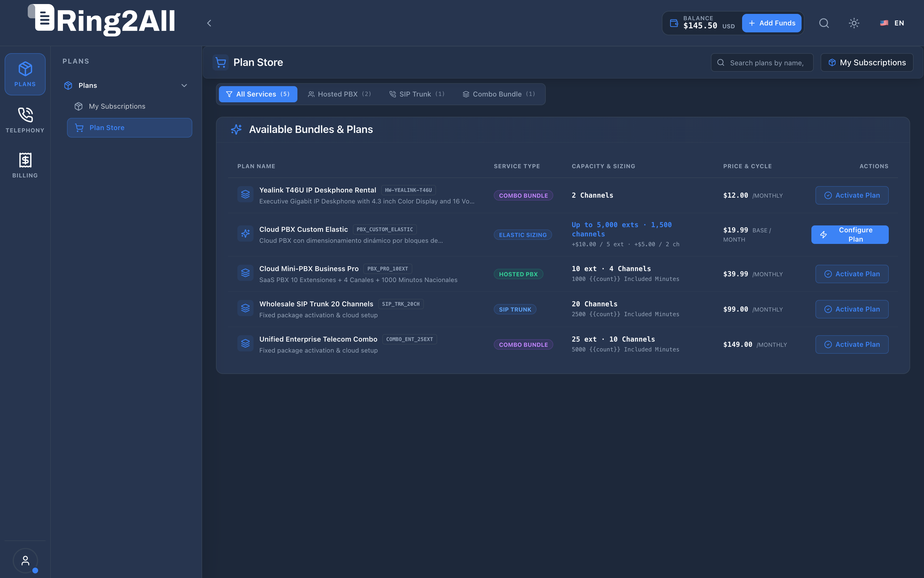Screen dimensions: 924x578
Task: Click the HW-YEALINK-T46U code tag
Action: pos(408,190)
